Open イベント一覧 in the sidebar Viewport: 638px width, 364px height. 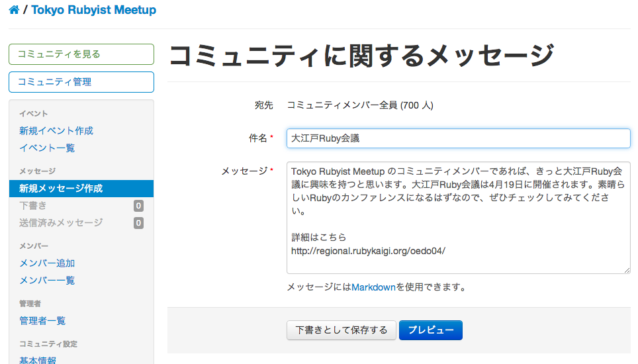tap(47, 148)
